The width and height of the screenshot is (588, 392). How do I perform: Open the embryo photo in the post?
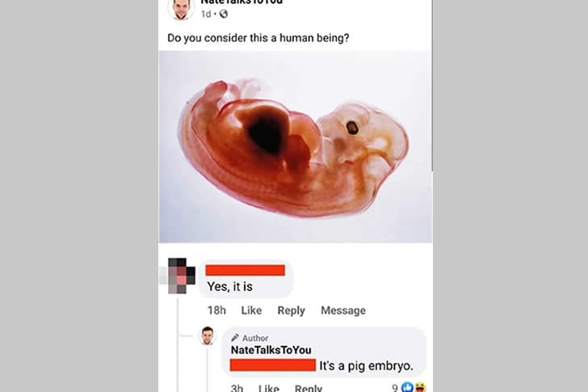tap(295, 146)
